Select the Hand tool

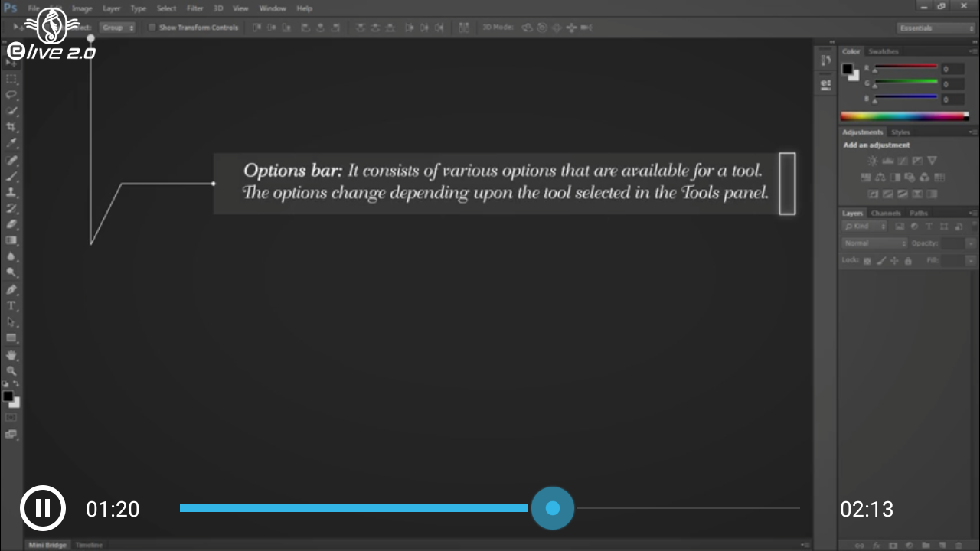(11, 355)
